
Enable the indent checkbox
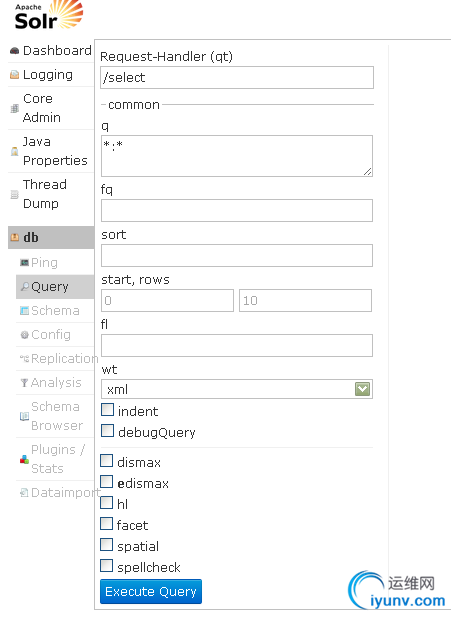tap(107, 410)
